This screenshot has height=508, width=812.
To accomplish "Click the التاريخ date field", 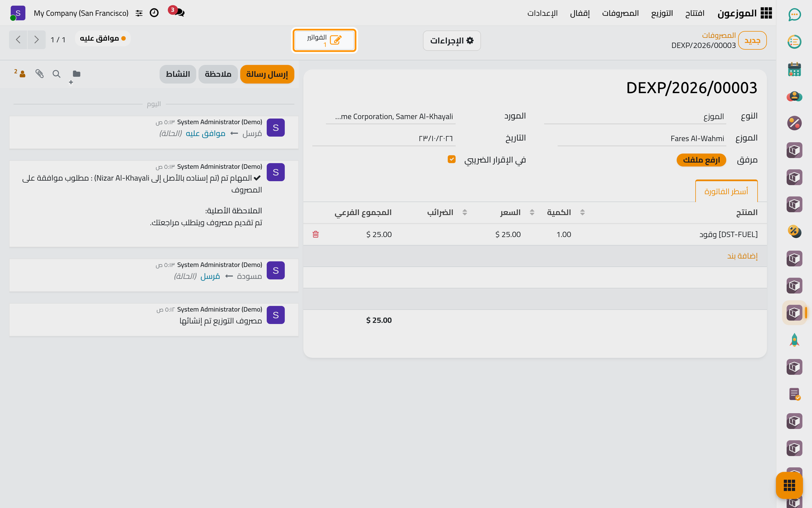I will [384, 138].
